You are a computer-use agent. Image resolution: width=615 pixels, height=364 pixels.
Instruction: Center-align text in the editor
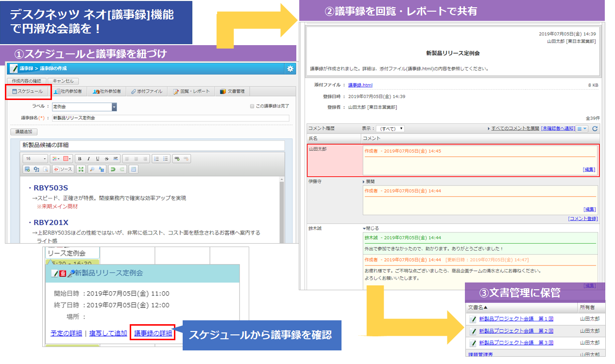pos(136,159)
